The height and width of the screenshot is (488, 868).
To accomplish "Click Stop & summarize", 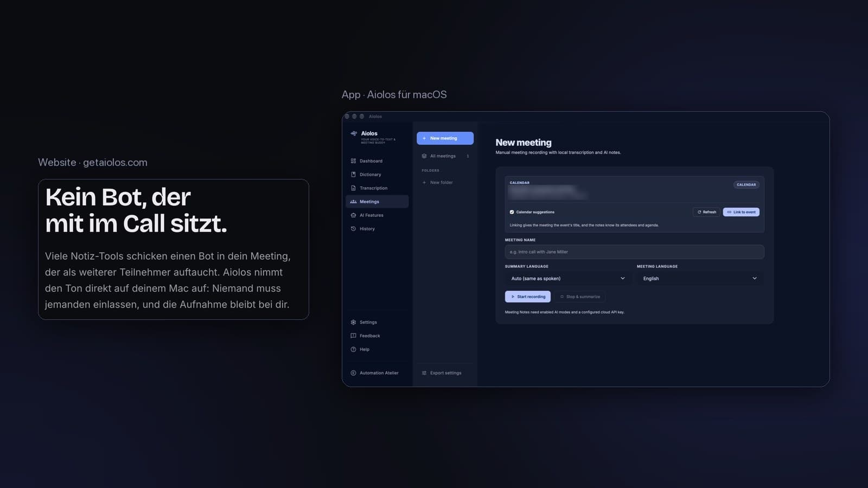I will click(580, 297).
